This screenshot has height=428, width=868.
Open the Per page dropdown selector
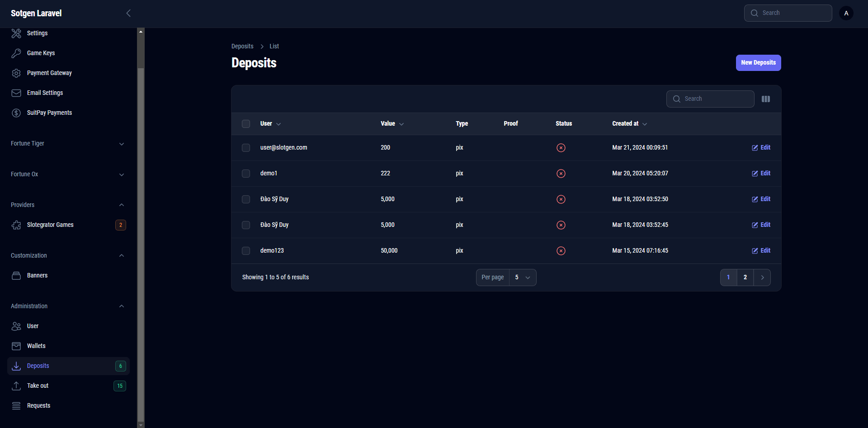522,277
